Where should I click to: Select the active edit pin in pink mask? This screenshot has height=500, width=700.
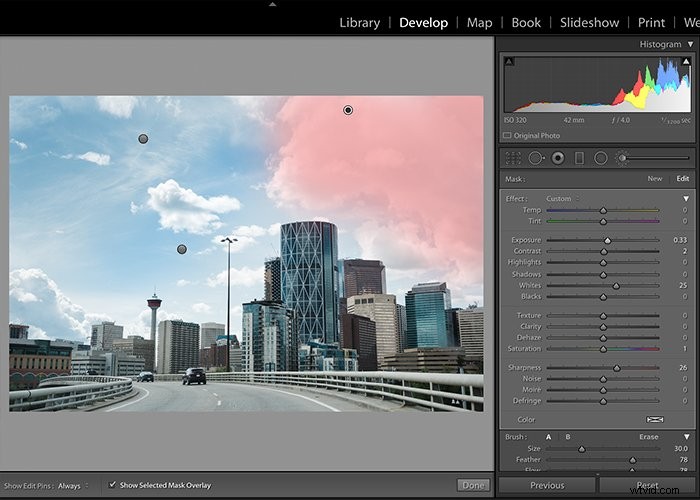[348, 110]
